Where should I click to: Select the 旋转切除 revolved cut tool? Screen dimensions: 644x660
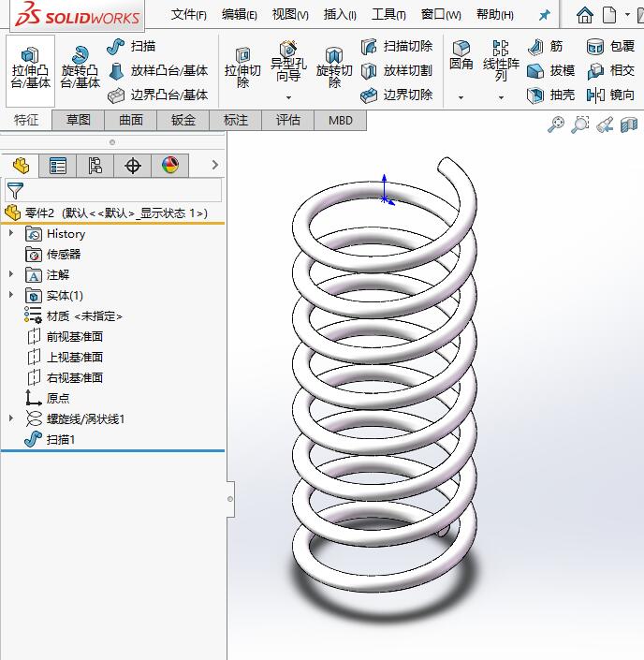(x=334, y=68)
